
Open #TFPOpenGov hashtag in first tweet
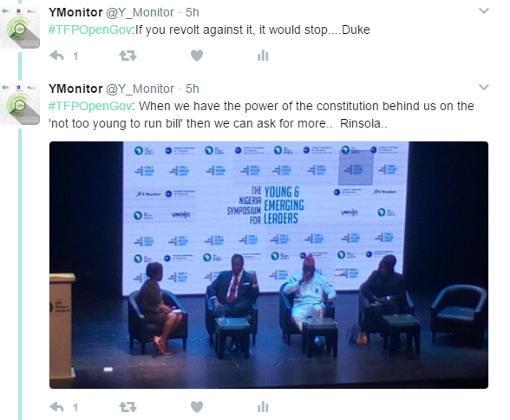point(90,30)
